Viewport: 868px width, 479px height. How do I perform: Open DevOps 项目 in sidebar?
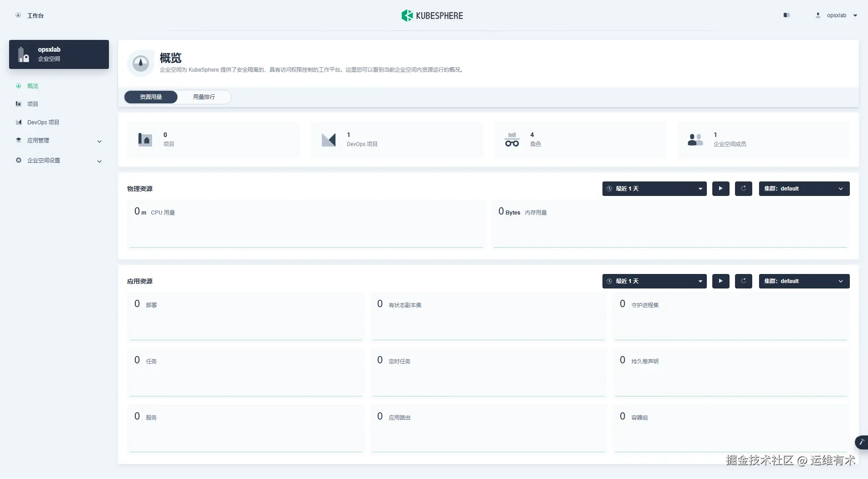pos(43,122)
